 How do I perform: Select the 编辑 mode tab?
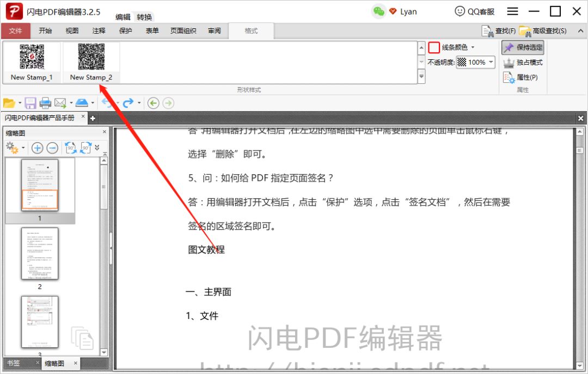122,17
